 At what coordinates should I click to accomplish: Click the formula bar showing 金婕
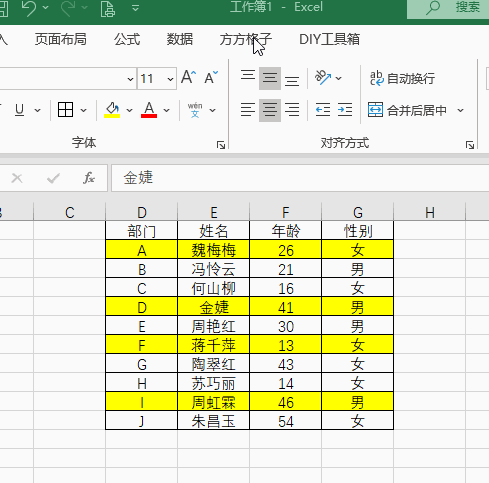point(300,178)
